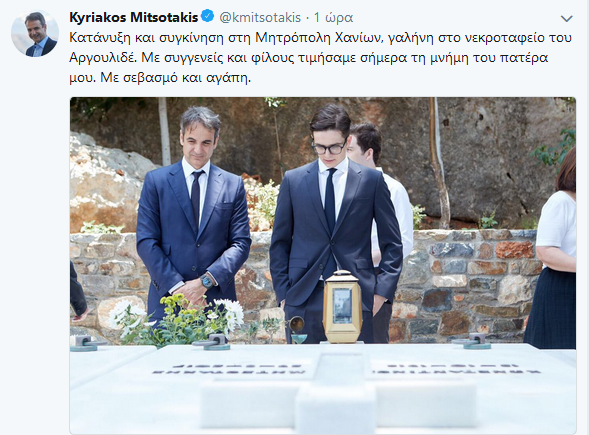
Task: Click the blue verified badge
Action: tap(207, 17)
